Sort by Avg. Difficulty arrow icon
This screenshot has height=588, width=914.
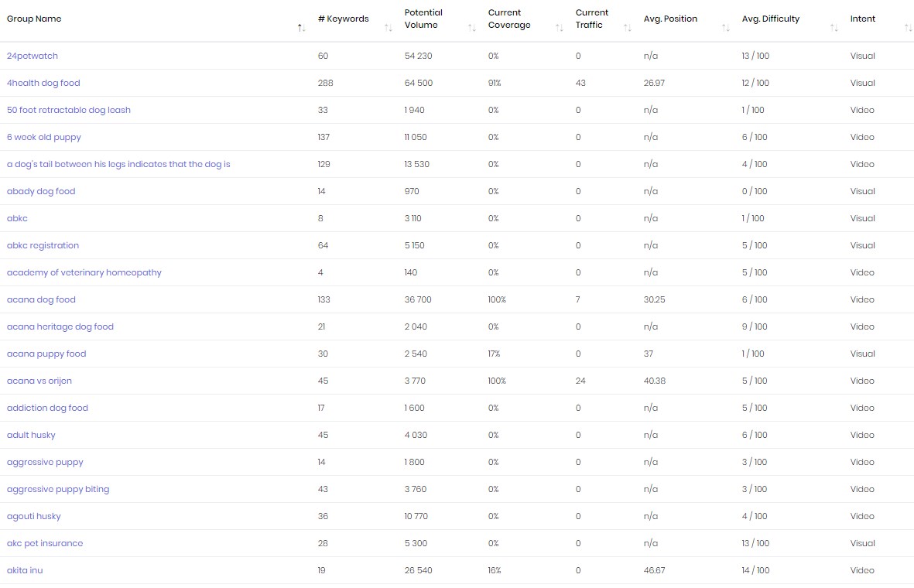tap(834, 27)
